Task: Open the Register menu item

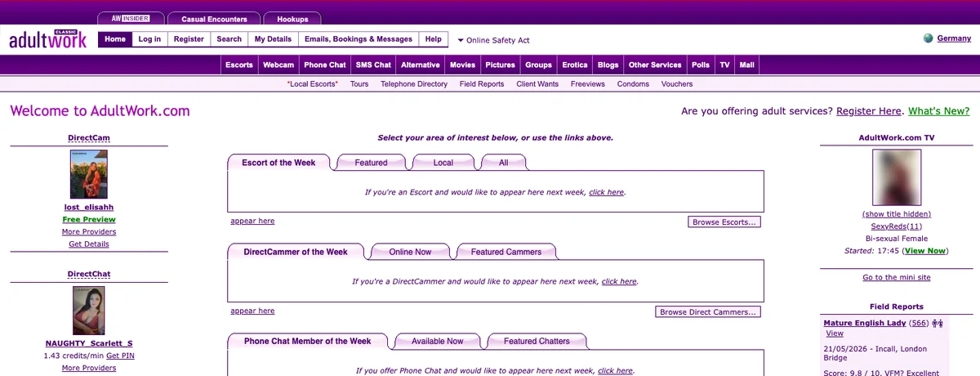Action: [189, 39]
